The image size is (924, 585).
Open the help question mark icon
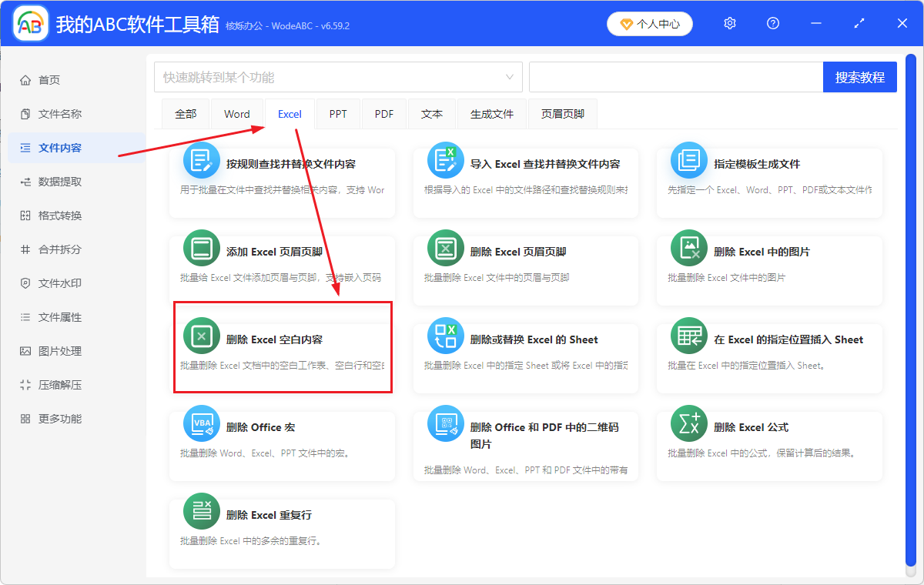772,23
